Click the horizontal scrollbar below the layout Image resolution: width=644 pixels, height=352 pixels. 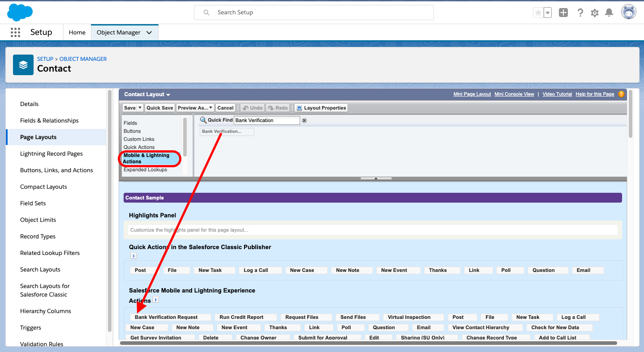(x=368, y=343)
